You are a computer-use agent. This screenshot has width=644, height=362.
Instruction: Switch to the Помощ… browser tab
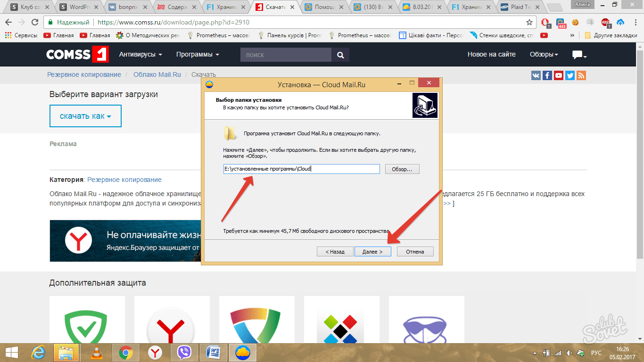[324, 7]
